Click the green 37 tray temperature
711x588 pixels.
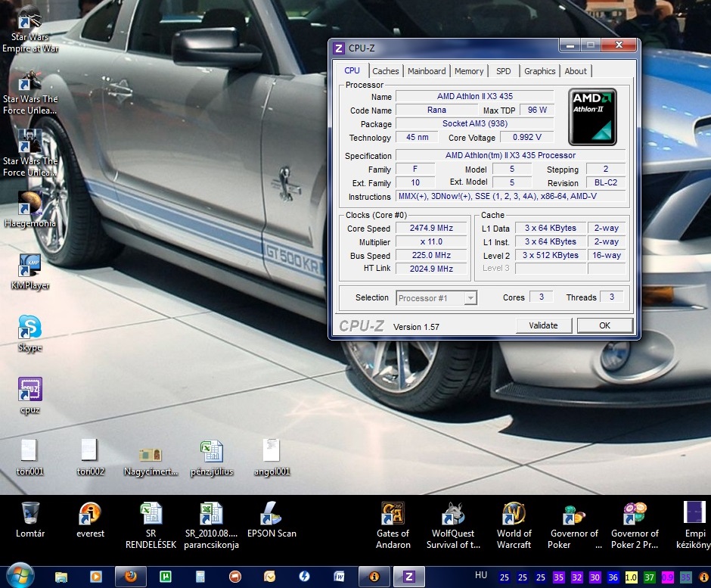(x=649, y=577)
